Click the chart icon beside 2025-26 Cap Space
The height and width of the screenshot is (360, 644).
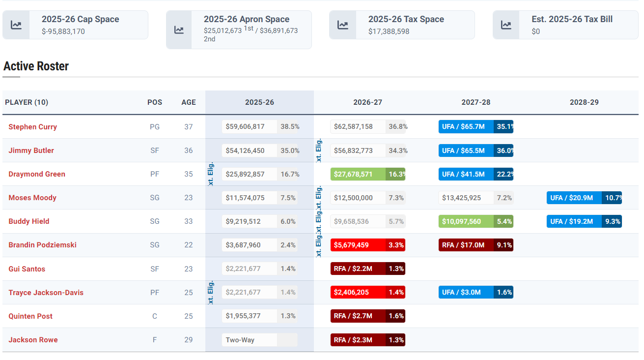pyautogui.click(x=16, y=25)
